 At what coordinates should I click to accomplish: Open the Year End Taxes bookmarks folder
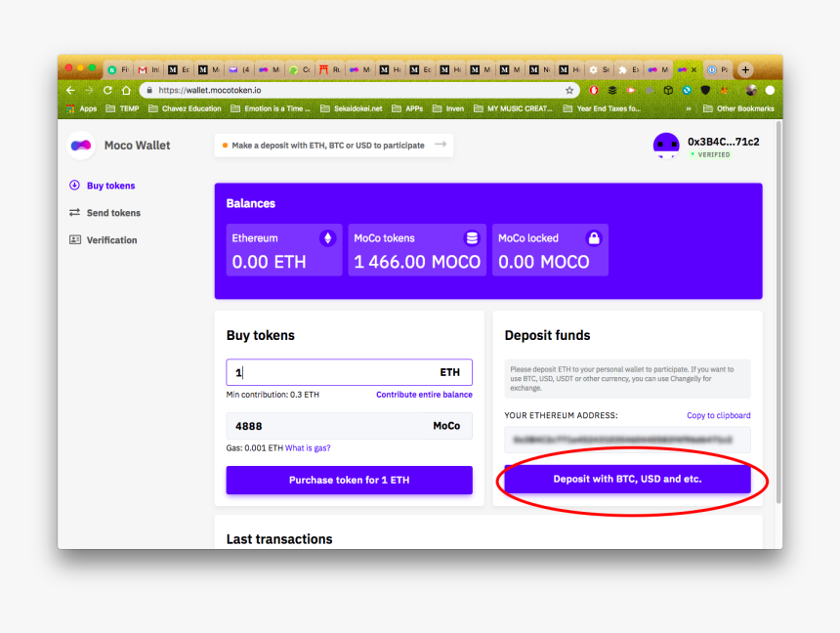602,108
